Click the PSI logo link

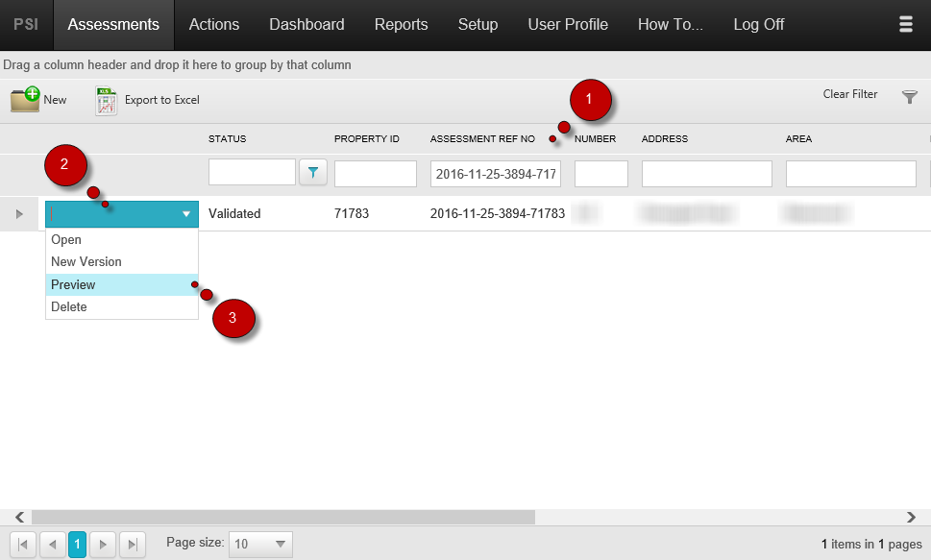coord(26,24)
